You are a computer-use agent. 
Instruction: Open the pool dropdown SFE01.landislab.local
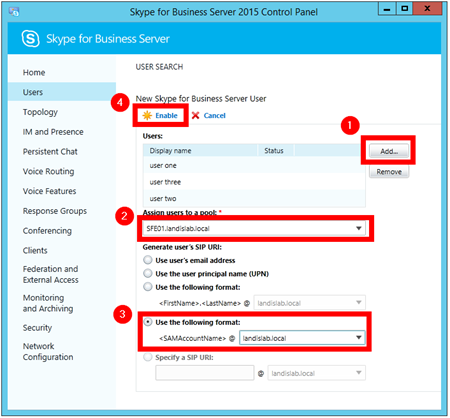click(254, 228)
